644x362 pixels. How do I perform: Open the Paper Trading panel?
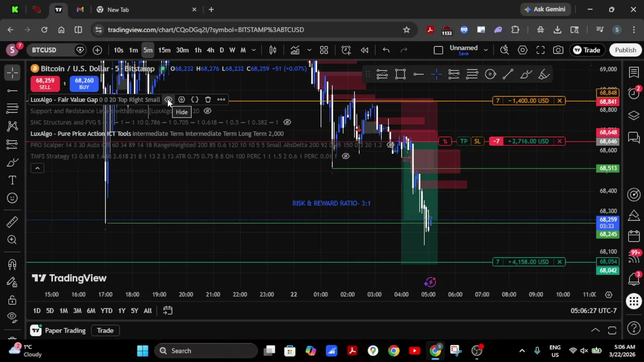[x=58, y=330]
